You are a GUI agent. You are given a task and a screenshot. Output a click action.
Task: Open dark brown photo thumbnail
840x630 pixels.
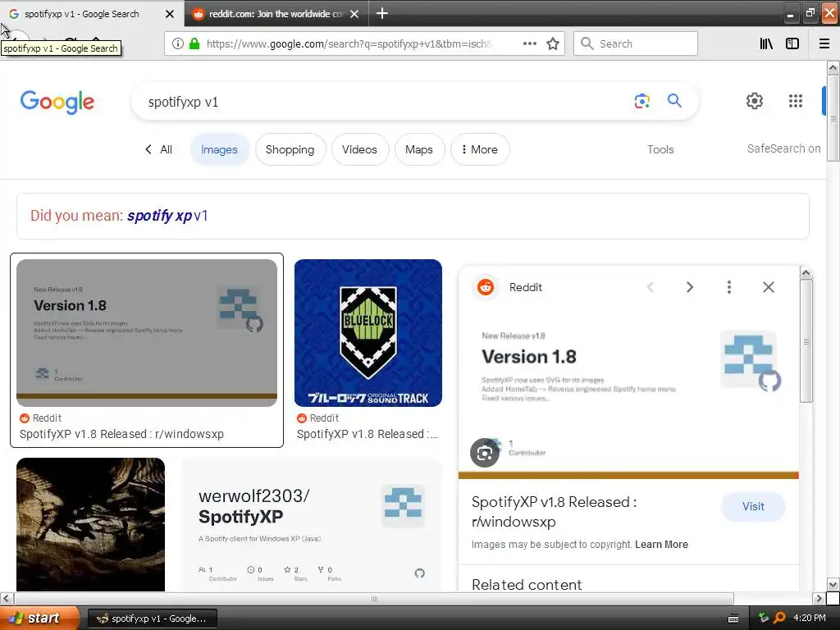[90, 524]
